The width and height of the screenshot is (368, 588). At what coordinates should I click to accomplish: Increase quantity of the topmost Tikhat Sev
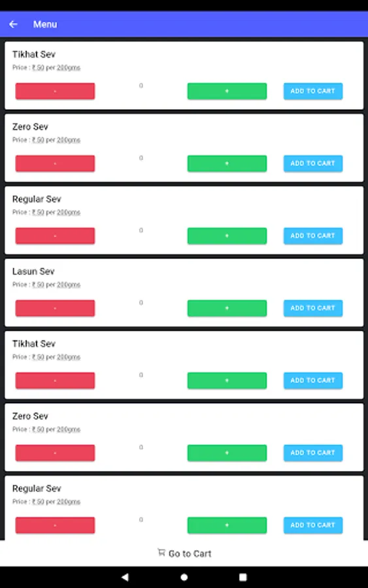click(227, 91)
